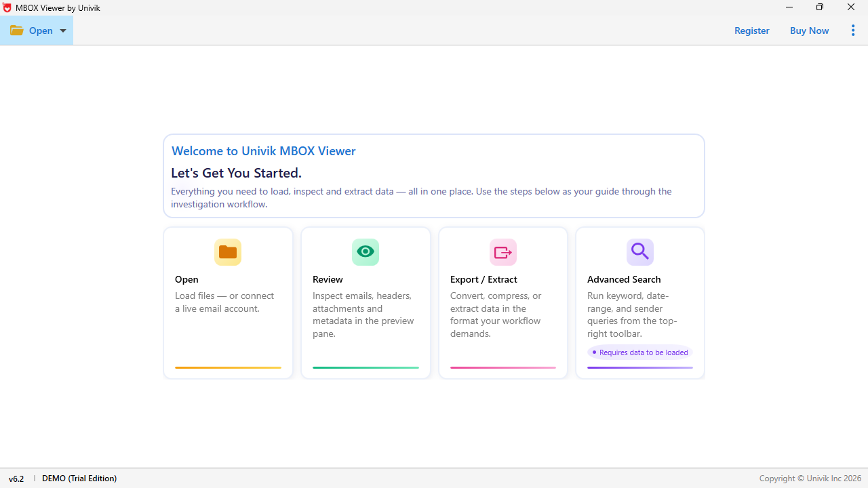Minimize the MBOX Viewer window
This screenshot has width=868, height=488.
tap(789, 7)
